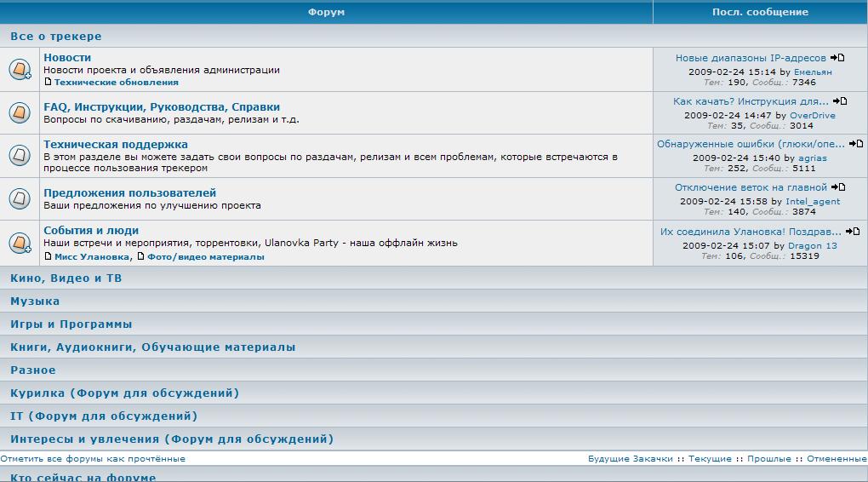This screenshot has height=482, width=868.
Task: Open the Техническая поддержка forum
Action: [x=116, y=144]
